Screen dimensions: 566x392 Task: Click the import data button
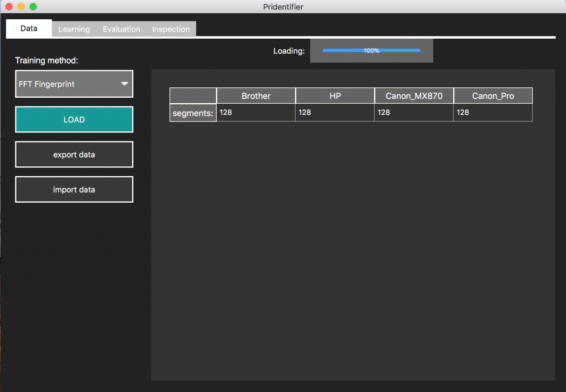(74, 189)
